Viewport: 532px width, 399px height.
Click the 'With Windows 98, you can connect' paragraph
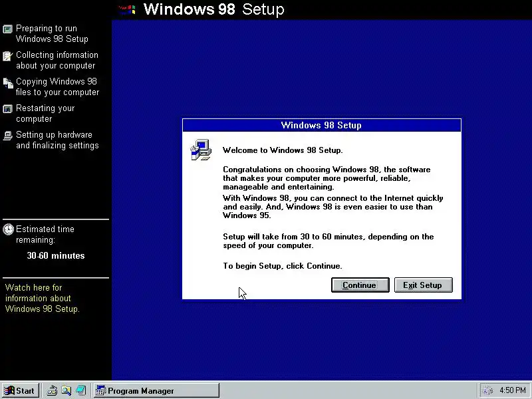pos(333,207)
